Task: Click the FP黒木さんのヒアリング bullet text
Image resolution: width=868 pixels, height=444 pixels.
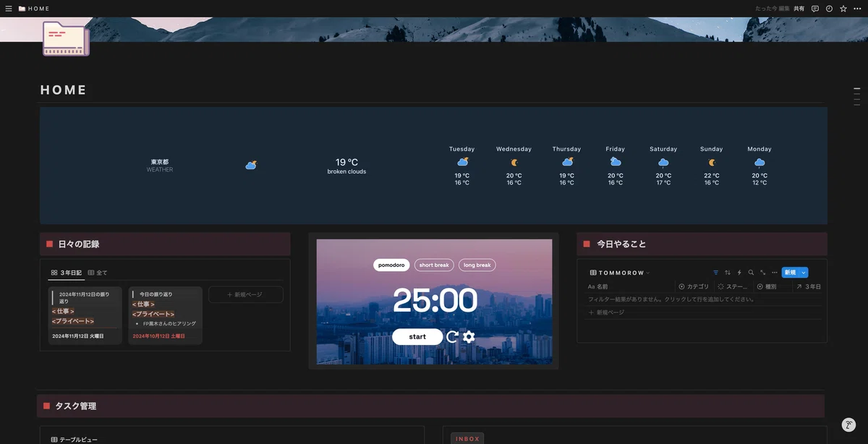Action: 169,324
